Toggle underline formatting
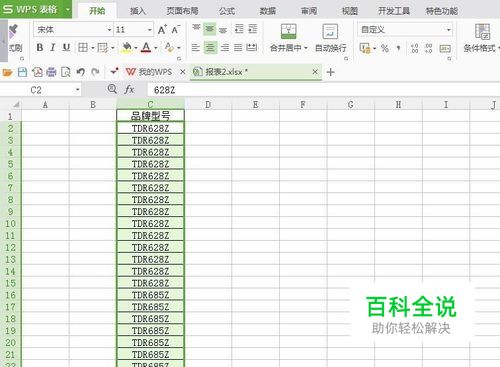The image size is (500, 367). pos(66,48)
